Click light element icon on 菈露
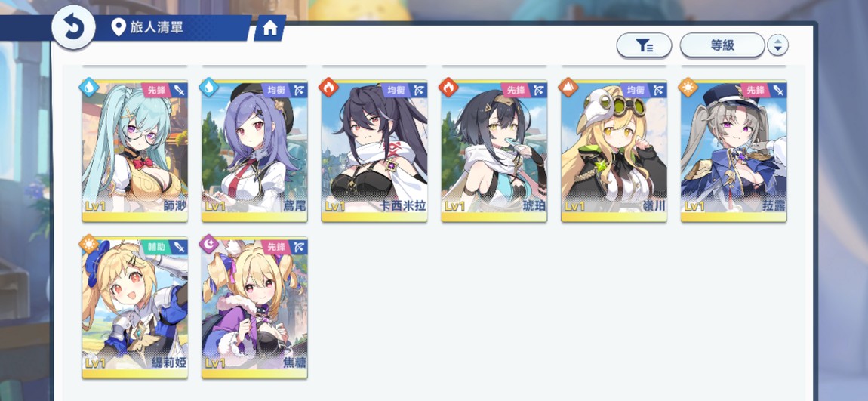Image resolution: width=868 pixels, height=401 pixels. click(688, 87)
